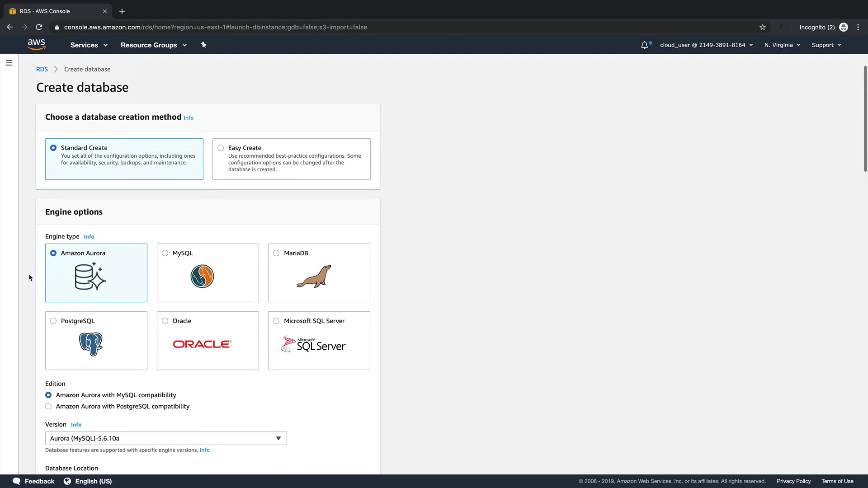Select the Easy Create radio option

pyautogui.click(x=221, y=148)
